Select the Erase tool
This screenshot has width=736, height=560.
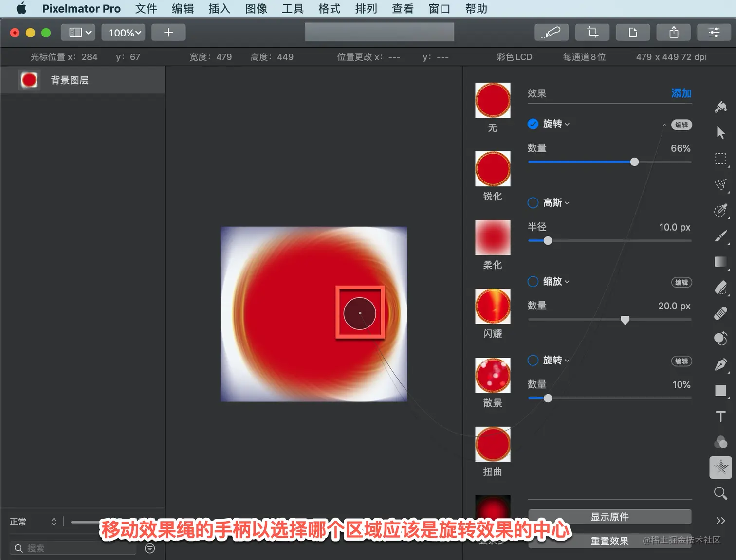(721, 288)
